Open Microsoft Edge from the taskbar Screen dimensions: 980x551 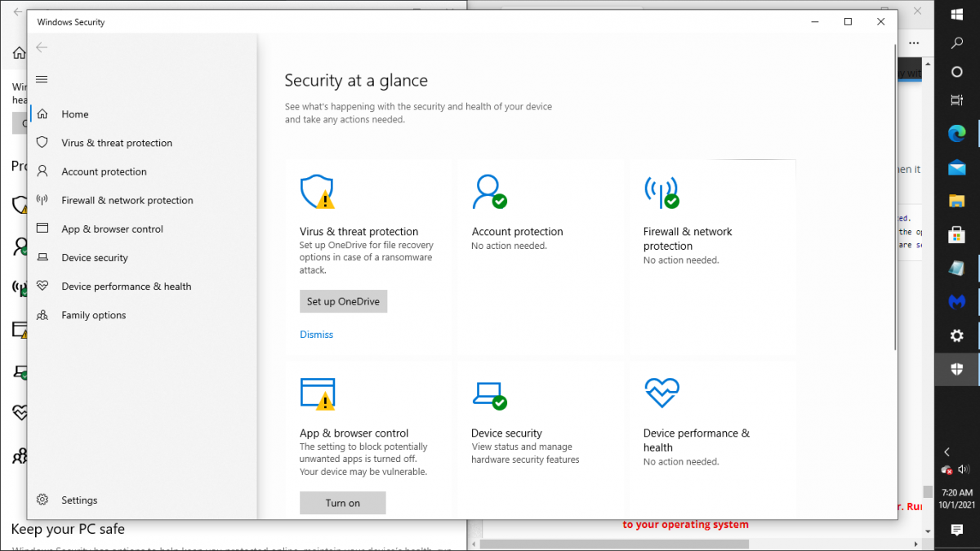(x=957, y=133)
